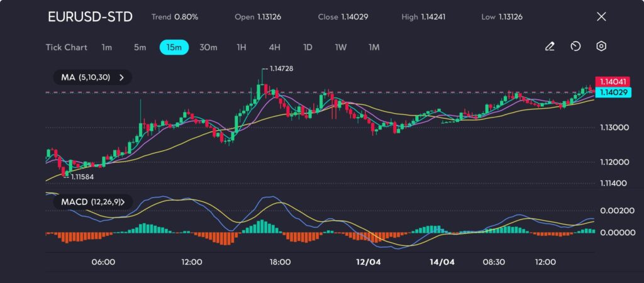
Task: Choose the 4H timeframe
Action: (x=274, y=47)
